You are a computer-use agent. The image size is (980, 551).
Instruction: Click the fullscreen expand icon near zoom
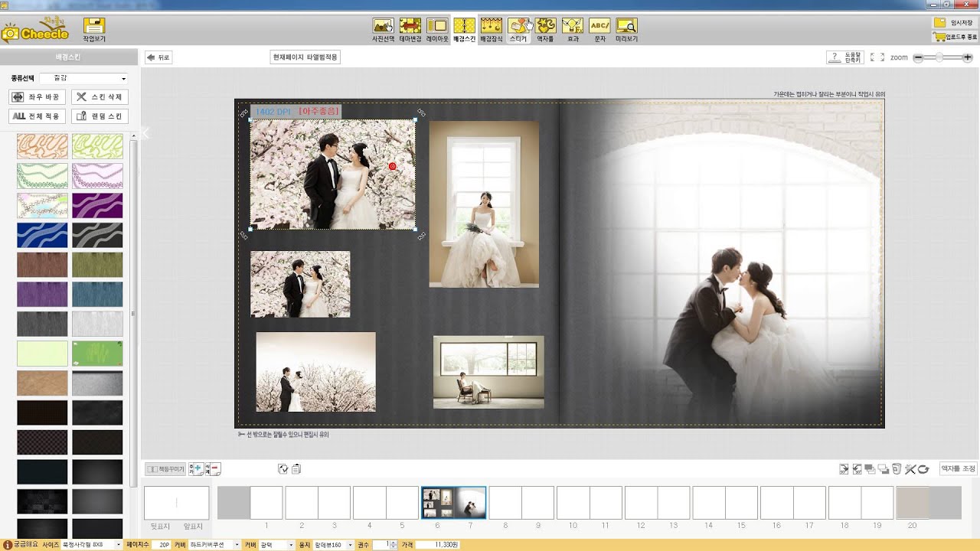pyautogui.click(x=877, y=57)
